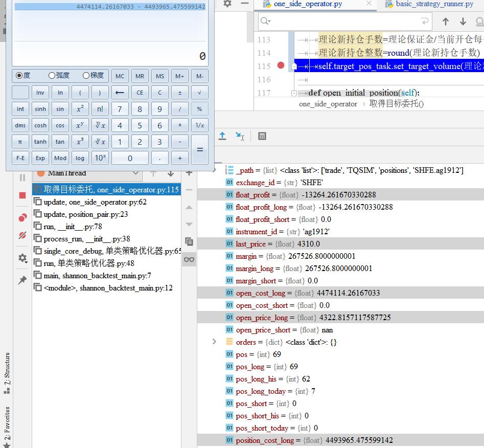484x448 pixels.
Task: Select frame update, position_pair.py:23
Action: coord(106,214)
